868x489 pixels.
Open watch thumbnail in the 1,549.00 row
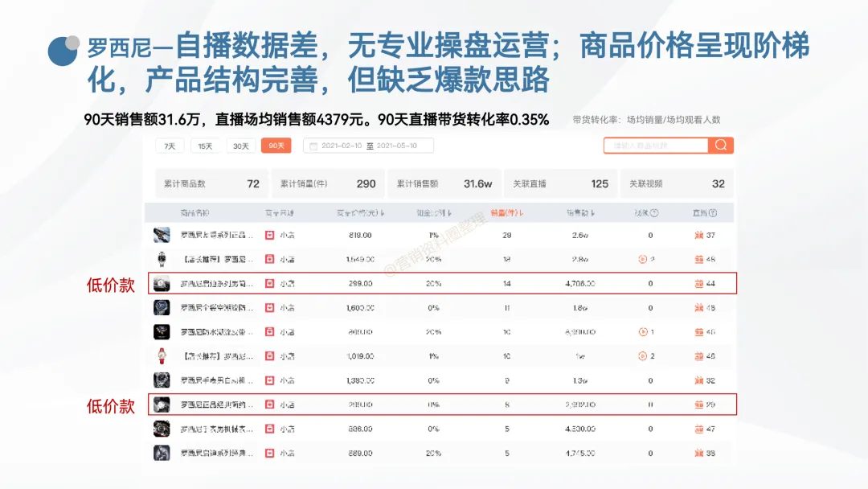click(162, 259)
